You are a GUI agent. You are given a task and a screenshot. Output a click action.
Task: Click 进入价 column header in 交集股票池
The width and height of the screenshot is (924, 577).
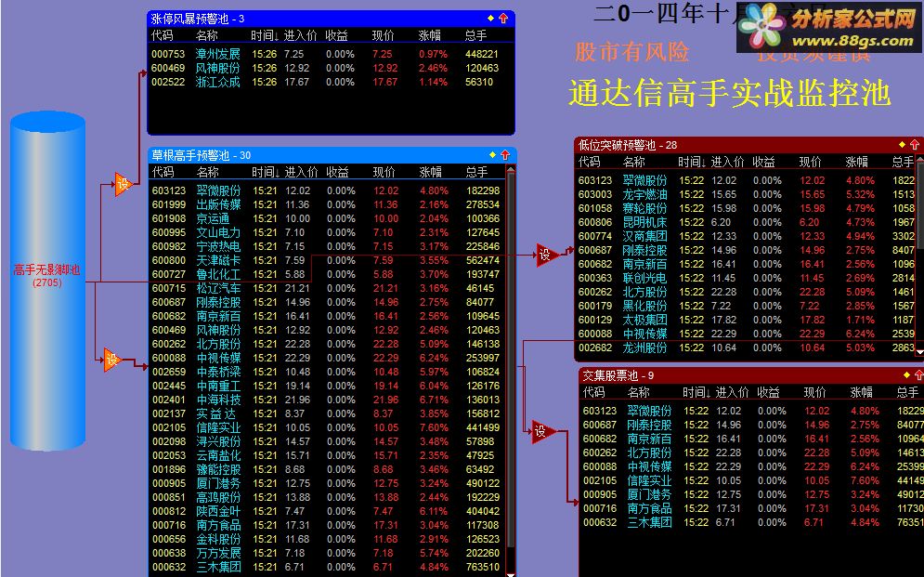(733, 392)
